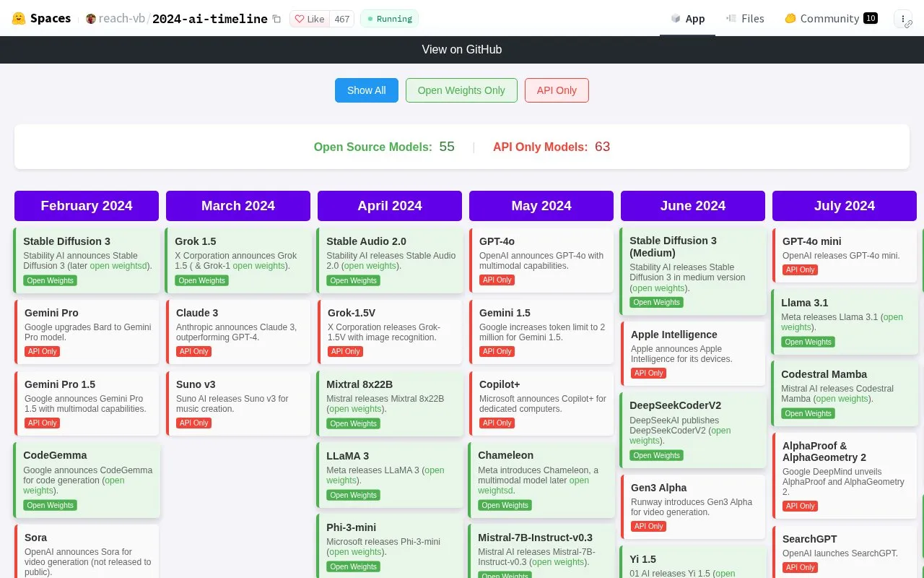The height and width of the screenshot is (578, 924).
Task: Click the February 2024 column header
Action: pos(87,206)
